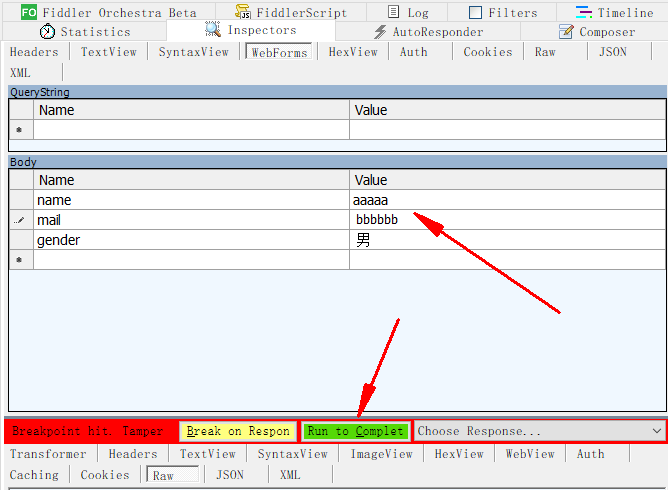This screenshot has width=668, height=490.
Task: Select the response Headers tab
Action: click(x=133, y=454)
